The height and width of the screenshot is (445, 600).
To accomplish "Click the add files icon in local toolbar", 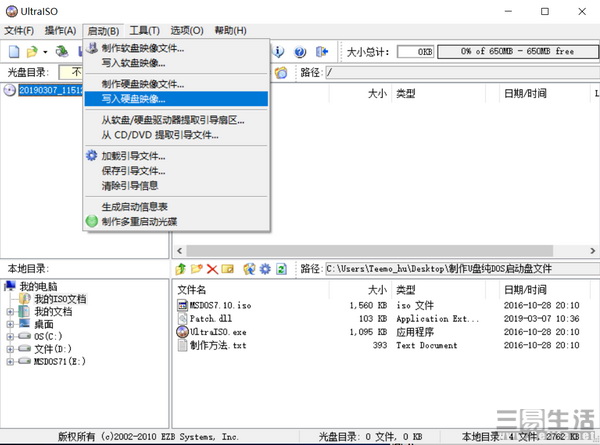I will click(249, 269).
